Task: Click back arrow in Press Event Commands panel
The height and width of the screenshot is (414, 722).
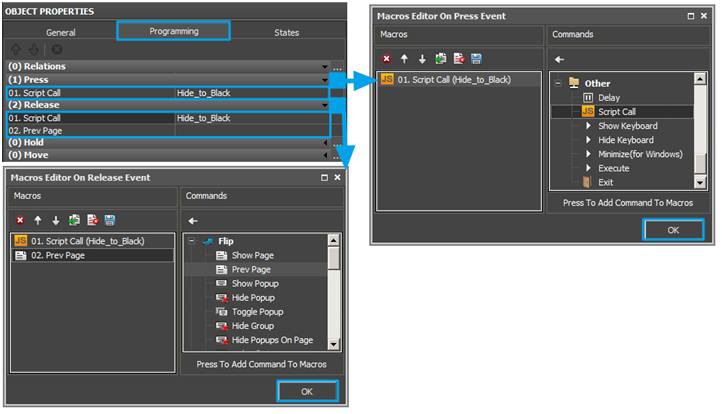Action: [562, 60]
